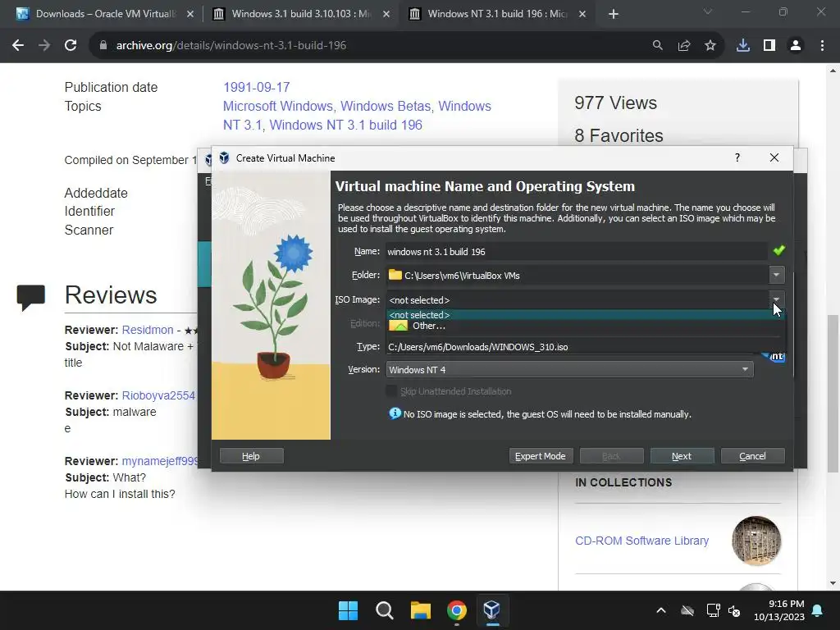
Task: Bookmark this page with star icon
Action: coord(710,46)
